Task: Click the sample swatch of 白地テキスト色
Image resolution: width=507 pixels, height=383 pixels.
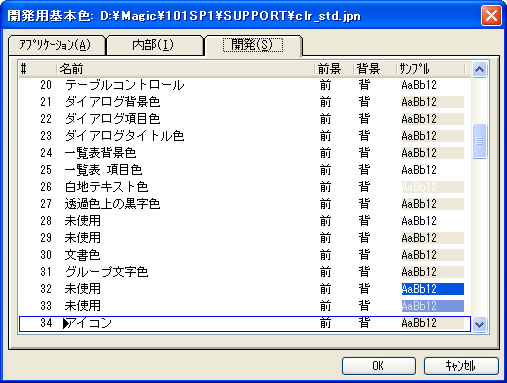Action: tap(433, 187)
